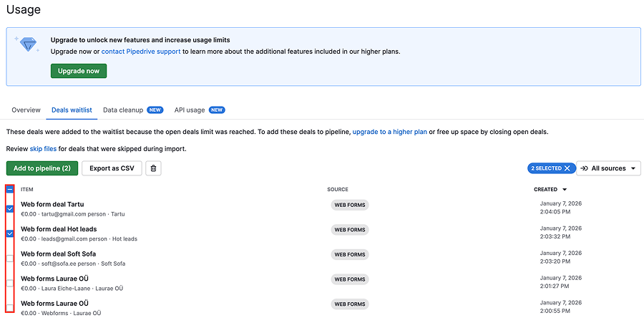Click the Web Forms tag on Soft Sofa row
The width and height of the screenshot is (644, 328).
pyautogui.click(x=350, y=254)
